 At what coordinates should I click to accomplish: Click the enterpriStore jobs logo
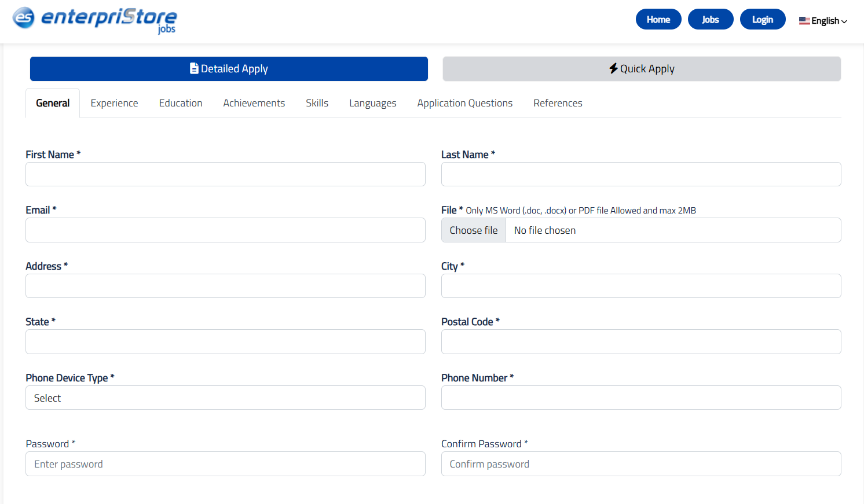[95, 20]
